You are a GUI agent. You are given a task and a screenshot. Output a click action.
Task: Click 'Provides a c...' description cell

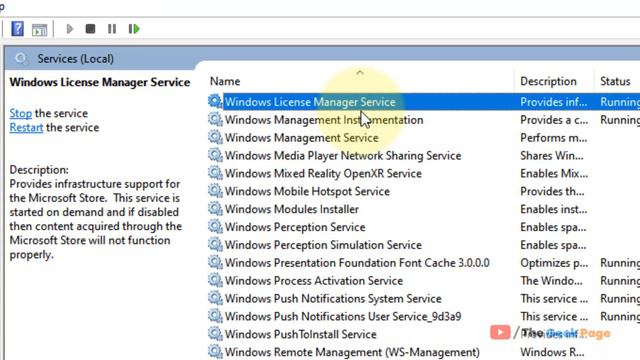tap(554, 120)
